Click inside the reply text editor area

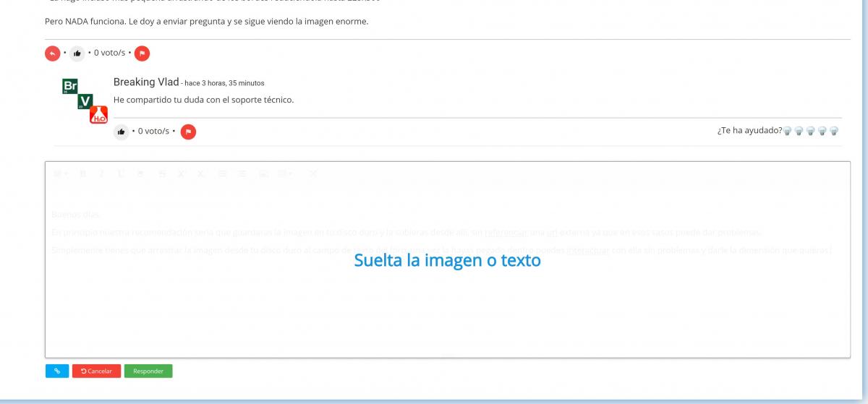point(447,304)
